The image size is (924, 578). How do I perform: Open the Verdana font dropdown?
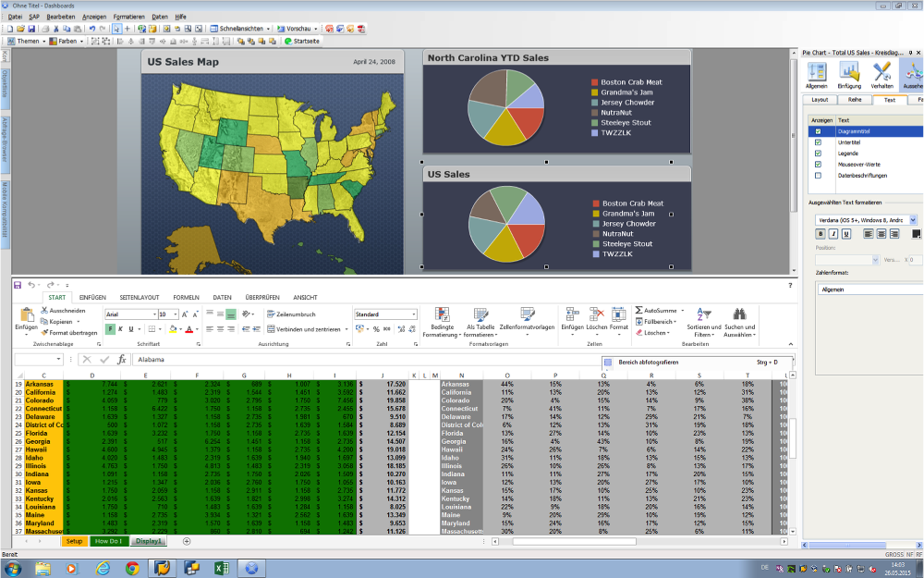pyautogui.click(x=913, y=220)
